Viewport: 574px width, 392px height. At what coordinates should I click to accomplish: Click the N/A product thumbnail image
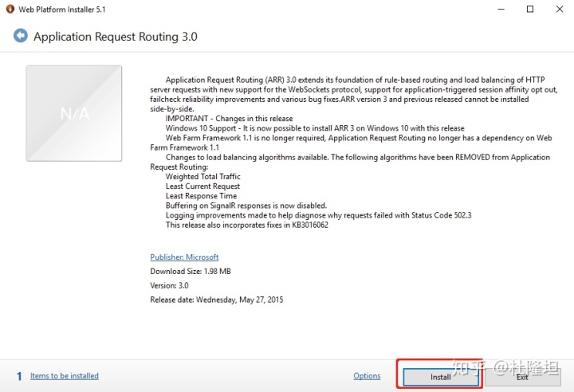tap(74, 113)
